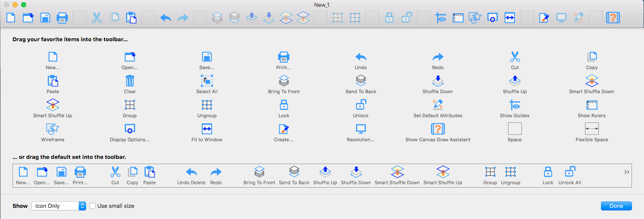Click Smart Shuffle Up in default set
Viewport: 644px width, 219px height.
tap(443, 176)
